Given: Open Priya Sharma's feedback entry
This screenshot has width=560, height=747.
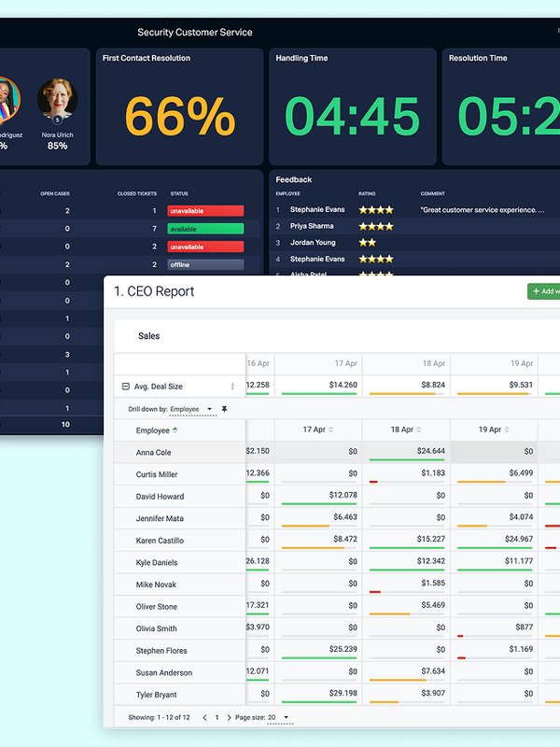Looking at the screenshot, I should pyautogui.click(x=312, y=226).
